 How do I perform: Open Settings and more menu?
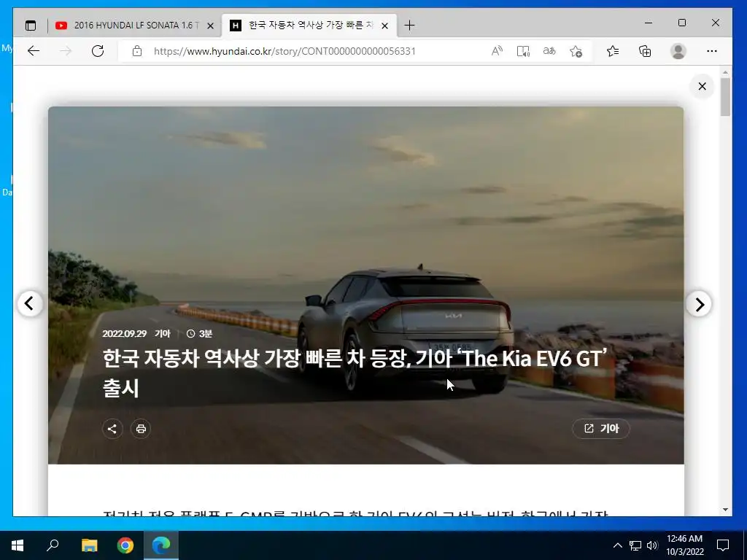(x=712, y=51)
